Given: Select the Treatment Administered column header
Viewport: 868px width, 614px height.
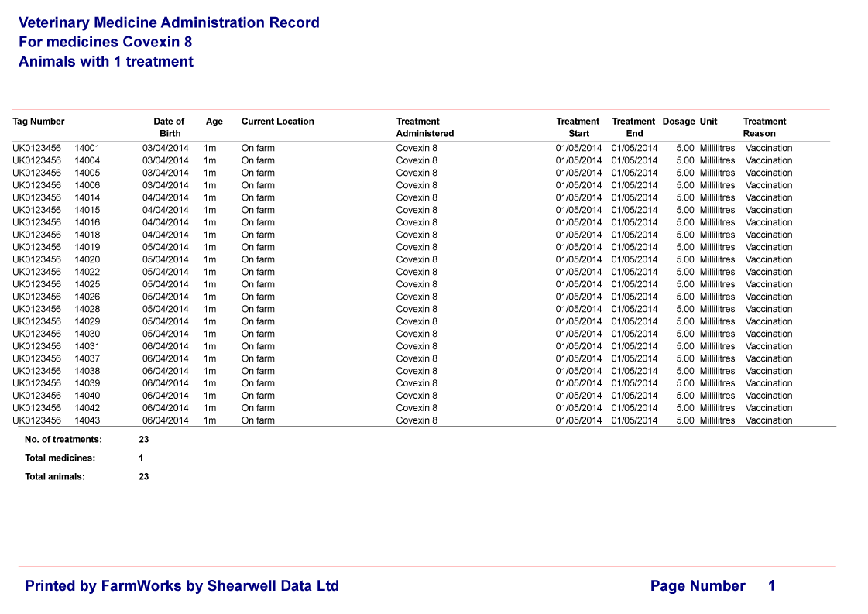Looking at the screenshot, I should (x=424, y=127).
